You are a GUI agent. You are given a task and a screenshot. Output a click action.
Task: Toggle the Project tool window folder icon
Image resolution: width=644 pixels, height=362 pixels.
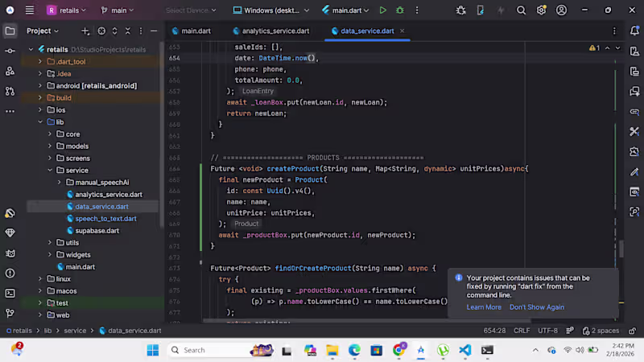pyautogui.click(x=10, y=31)
